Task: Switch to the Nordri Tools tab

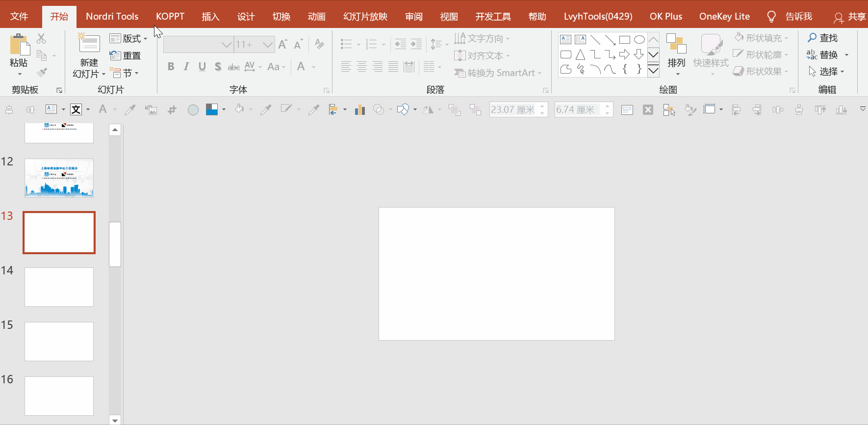Action: point(112,16)
